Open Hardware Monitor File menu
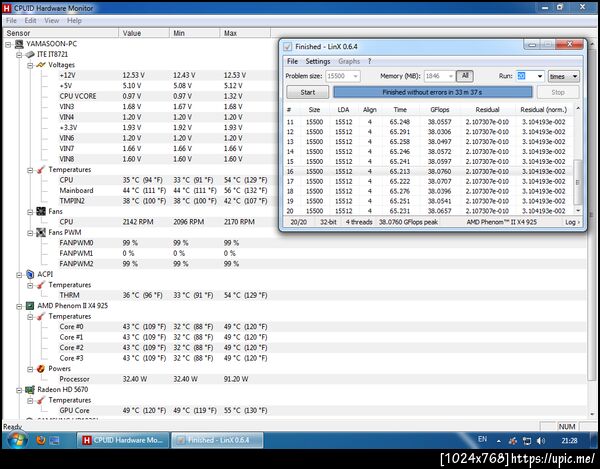The image size is (600, 469). pos(11,21)
